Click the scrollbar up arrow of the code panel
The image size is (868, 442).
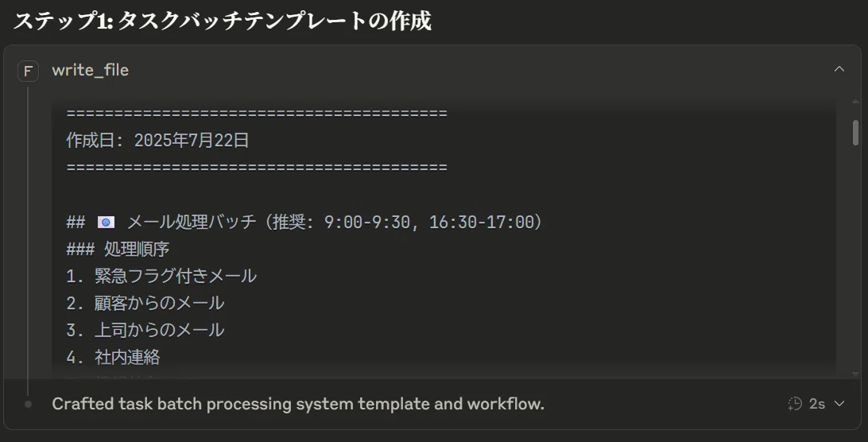[x=856, y=102]
